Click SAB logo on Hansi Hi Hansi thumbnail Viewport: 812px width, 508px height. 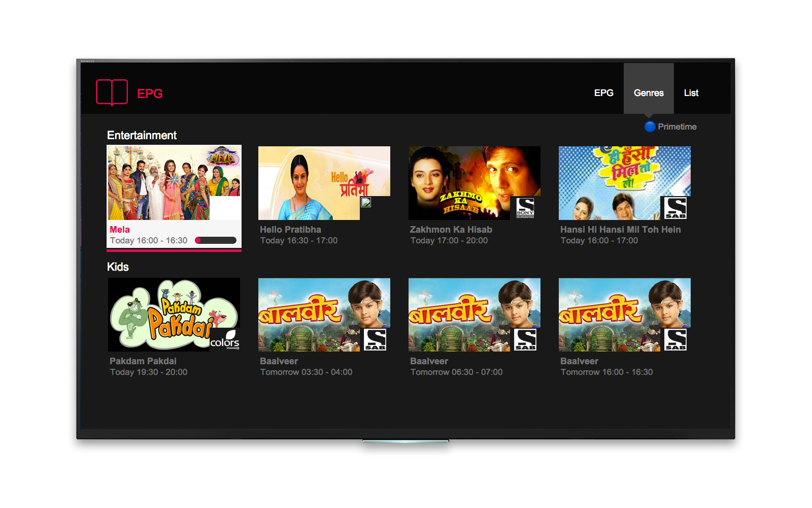(675, 208)
